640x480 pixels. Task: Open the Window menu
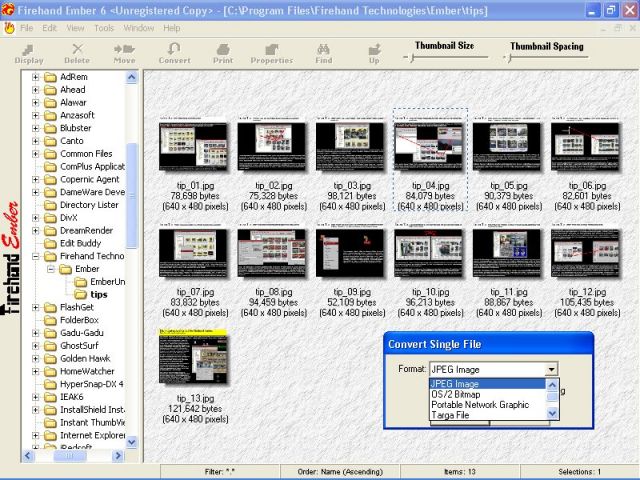(x=139, y=28)
